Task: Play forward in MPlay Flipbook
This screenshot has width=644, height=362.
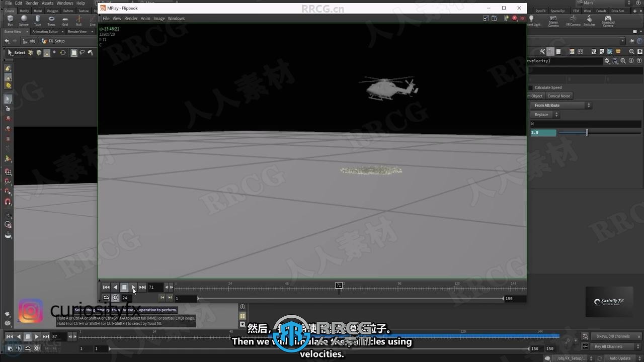Action: point(133,287)
